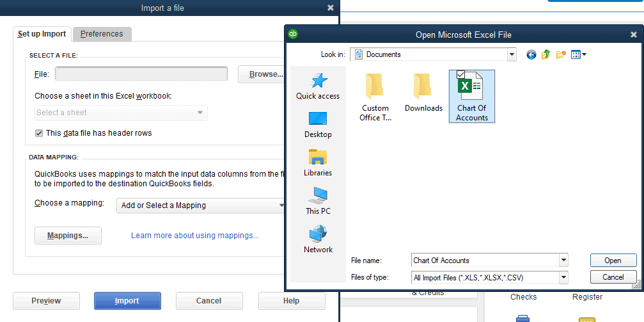The width and height of the screenshot is (644, 322).
Task: Switch to the Set up Import tab
Action: pyautogui.click(x=42, y=34)
